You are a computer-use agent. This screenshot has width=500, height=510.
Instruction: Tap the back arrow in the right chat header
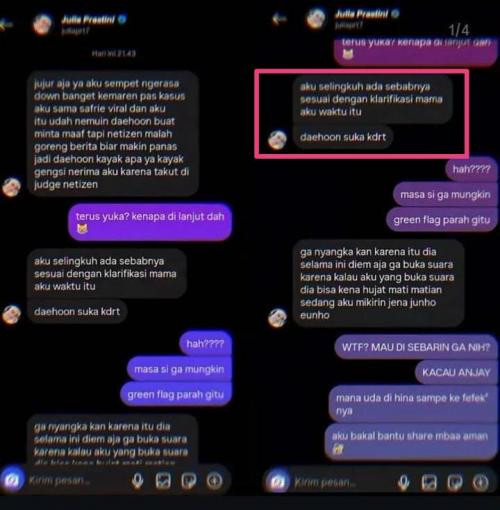[279, 19]
